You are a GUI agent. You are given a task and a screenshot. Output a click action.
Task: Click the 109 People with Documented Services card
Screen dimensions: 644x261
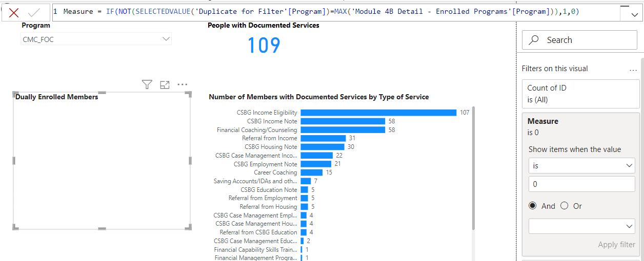[x=264, y=46]
